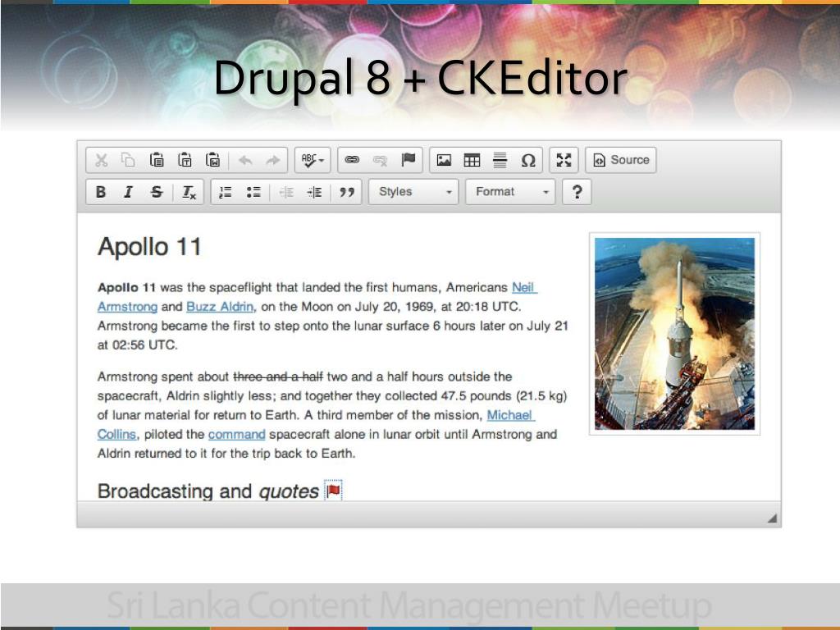This screenshot has width=840, height=630.
Task: Click the text 'at 02:56 UTC.'
Action: (137, 345)
